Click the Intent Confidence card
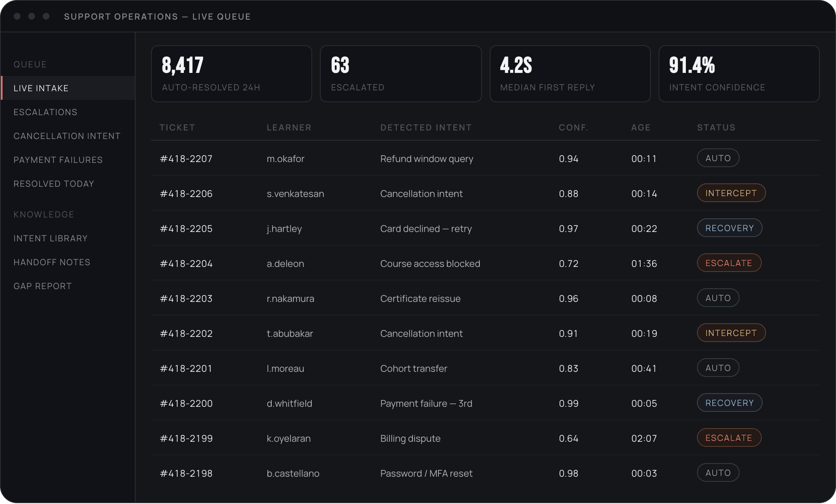The image size is (836, 504). [739, 74]
